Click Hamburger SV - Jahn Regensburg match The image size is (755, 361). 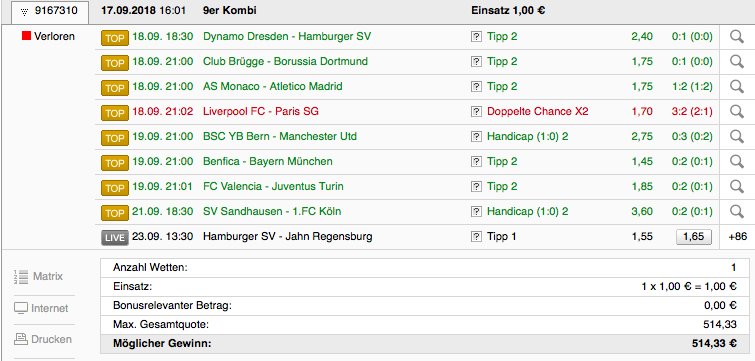[287, 236]
